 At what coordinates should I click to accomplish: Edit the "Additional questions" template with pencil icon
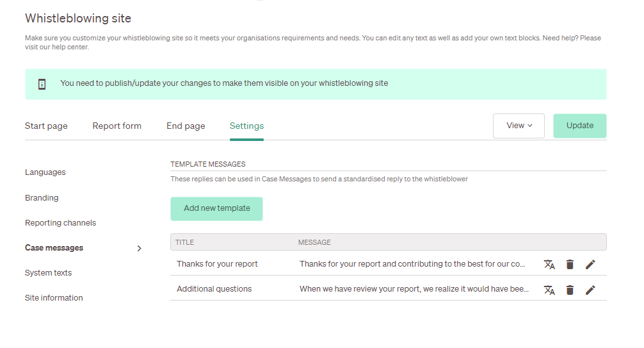590,290
